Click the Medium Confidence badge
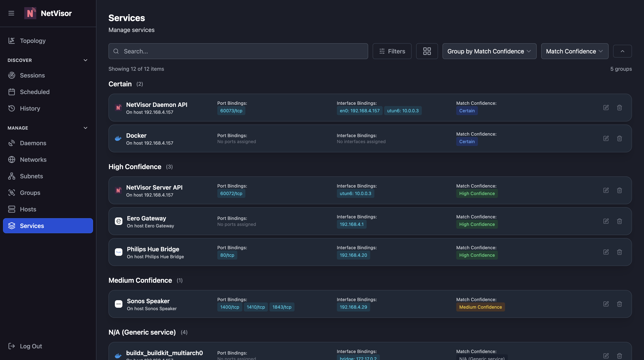Screen dimensions: 644x360 click(x=481, y=307)
